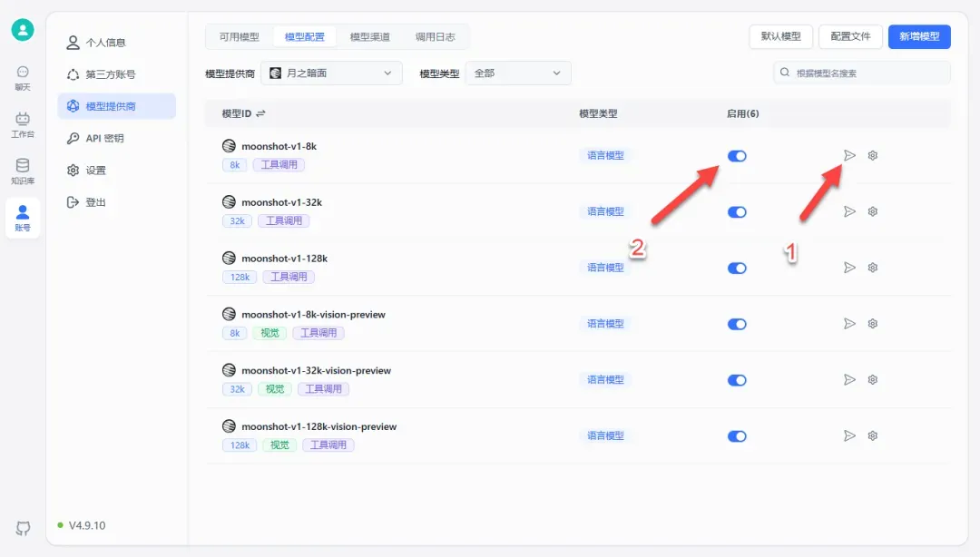Run test for moonshot-v1-8k-vision-preview model
The width and height of the screenshot is (980, 557).
point(849,323)
